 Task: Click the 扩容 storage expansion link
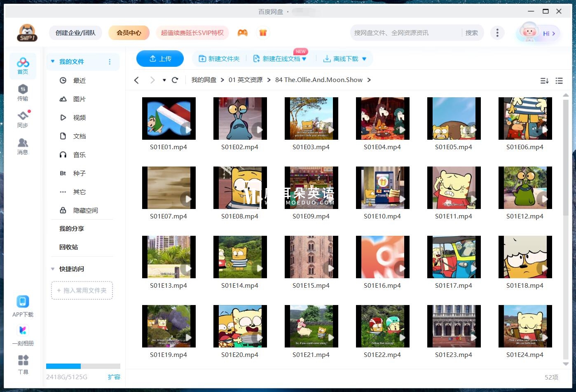114,377
